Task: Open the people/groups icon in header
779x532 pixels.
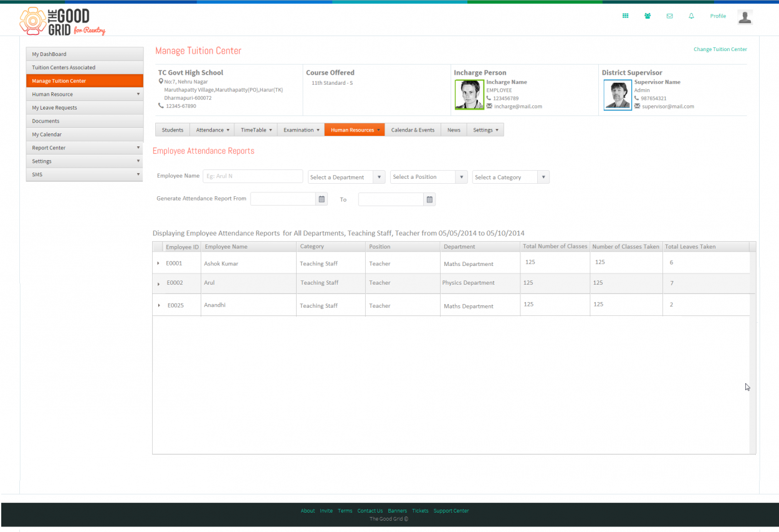Action: [x=648, y=16]
